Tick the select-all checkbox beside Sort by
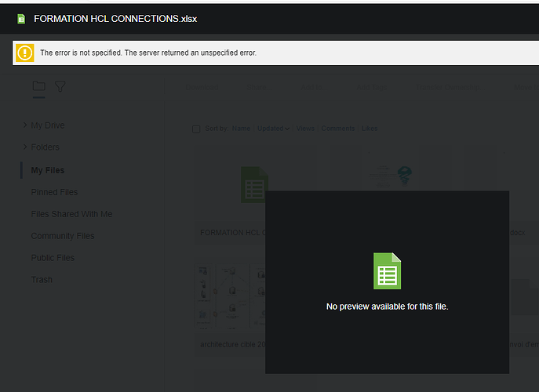539x392 pixels. click(x=196, y=129)
